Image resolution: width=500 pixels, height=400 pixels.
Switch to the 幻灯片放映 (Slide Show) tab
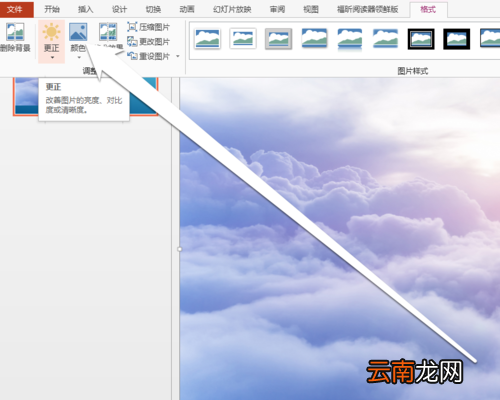232,9
